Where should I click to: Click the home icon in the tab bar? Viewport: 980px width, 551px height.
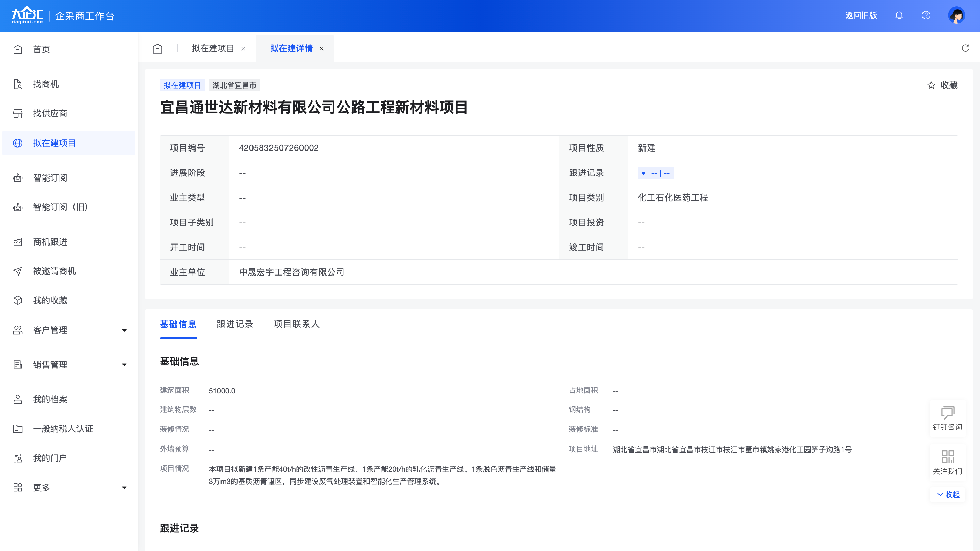tap(158, 48)
